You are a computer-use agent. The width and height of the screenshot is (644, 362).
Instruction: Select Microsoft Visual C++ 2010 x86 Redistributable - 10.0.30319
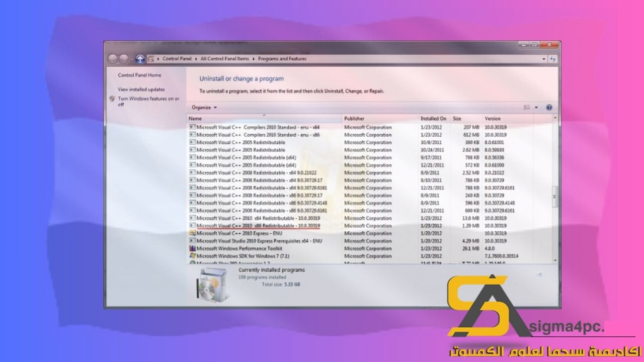pyautogui.click(x=258, y=226)
